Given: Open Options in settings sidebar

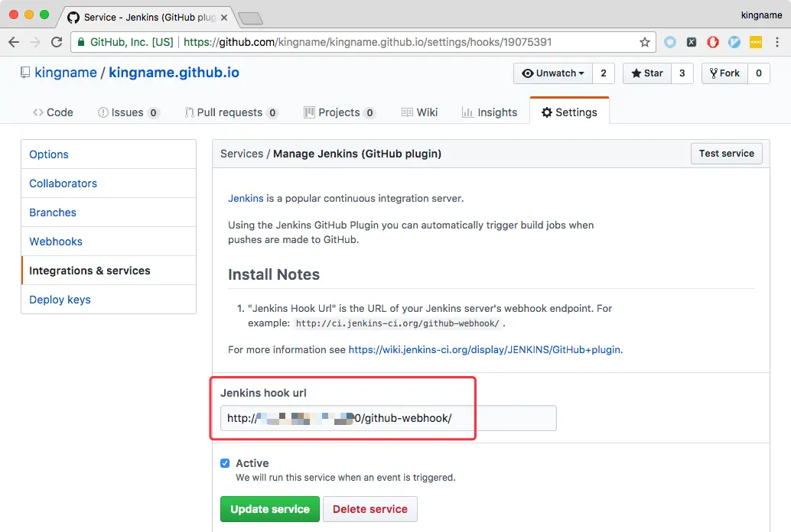Looking at the screenshot, I should (x=109, y=154).
